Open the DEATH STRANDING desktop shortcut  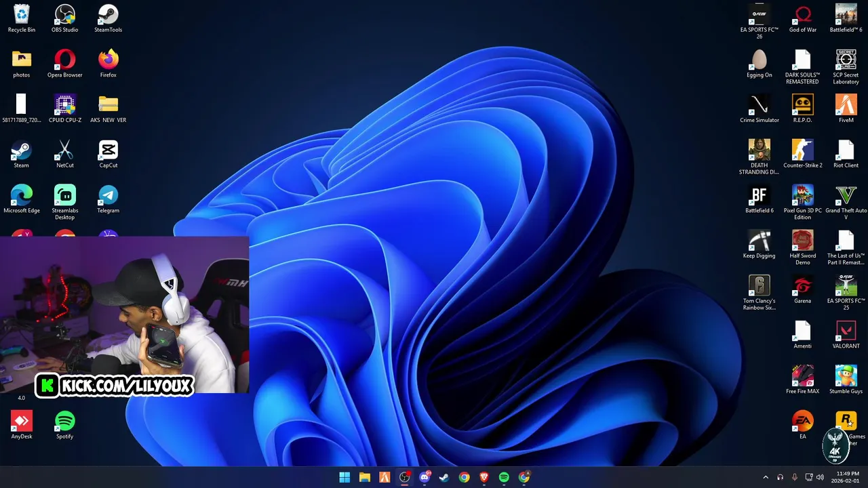click(x=759, y=157)
